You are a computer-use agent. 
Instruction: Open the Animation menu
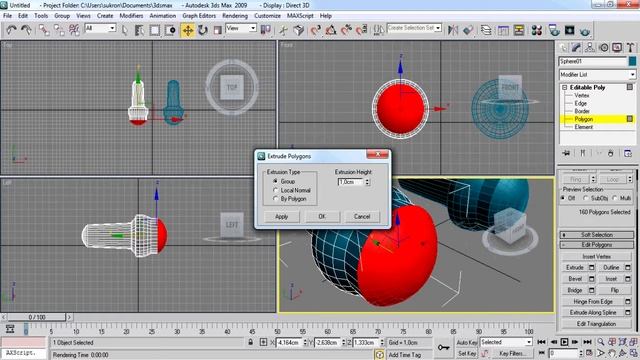click(x=162, y=16)
